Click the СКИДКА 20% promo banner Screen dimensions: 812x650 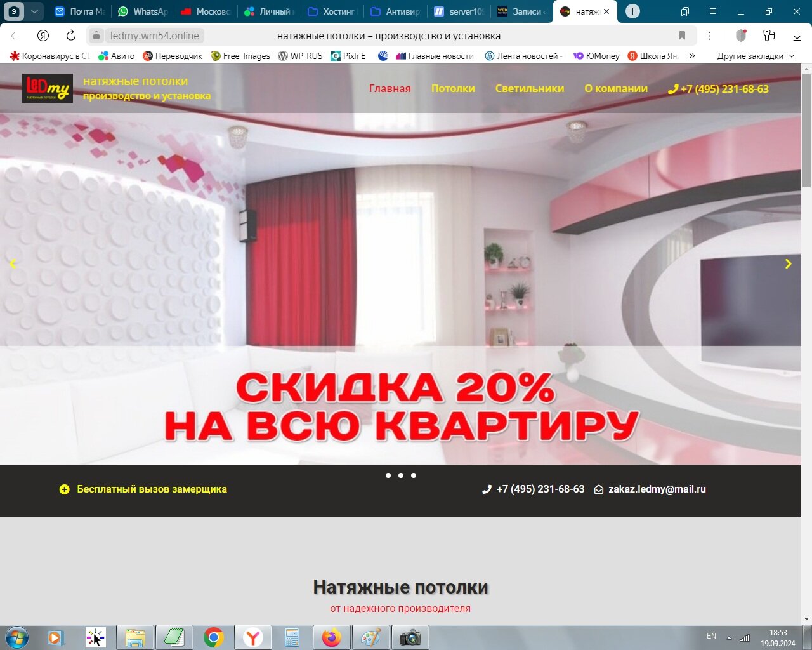pyautogui.click(x=401, y=406)
